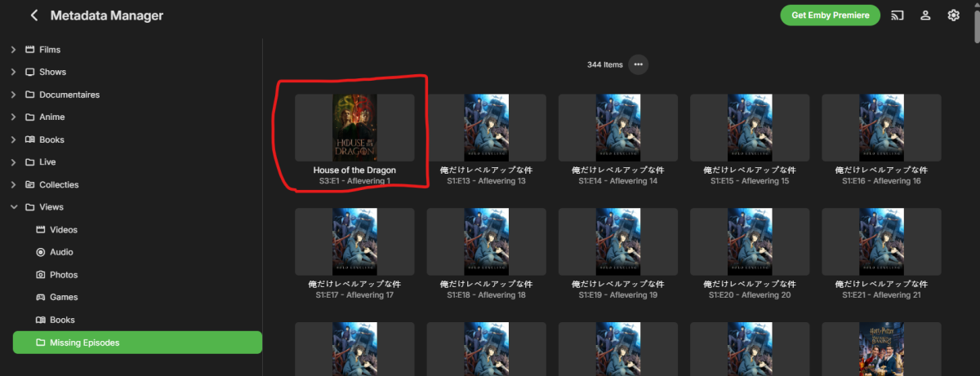Click the Books icon under Views
Screen dimensions: 980x376
pos(41,320)
